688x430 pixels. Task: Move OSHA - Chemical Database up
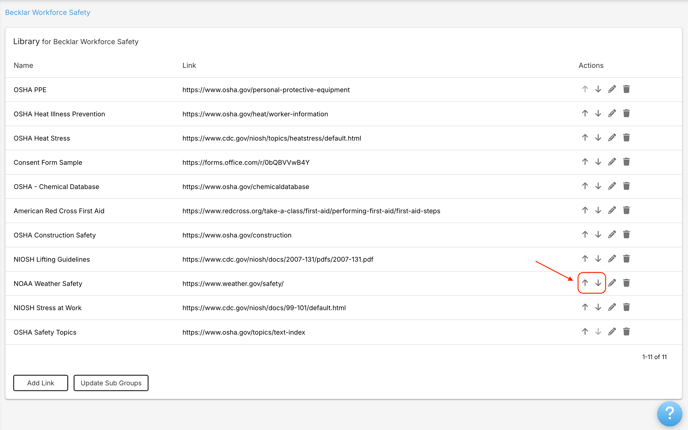tap(585, 186)
